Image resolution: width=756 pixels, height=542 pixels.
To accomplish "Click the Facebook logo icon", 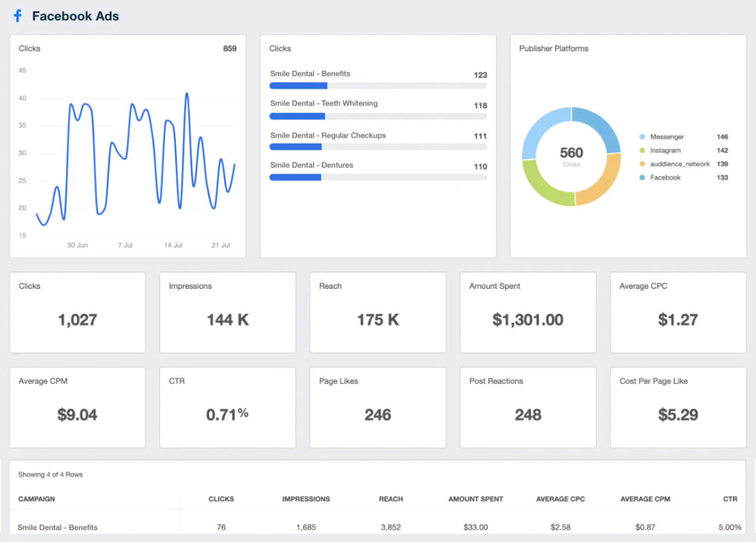I will pos(18,16).
